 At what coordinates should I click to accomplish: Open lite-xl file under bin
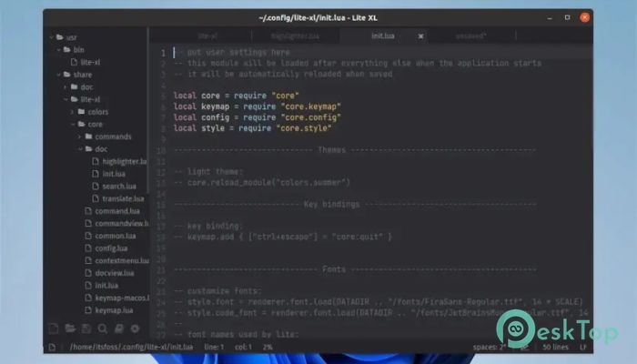[x=90, y=62]
